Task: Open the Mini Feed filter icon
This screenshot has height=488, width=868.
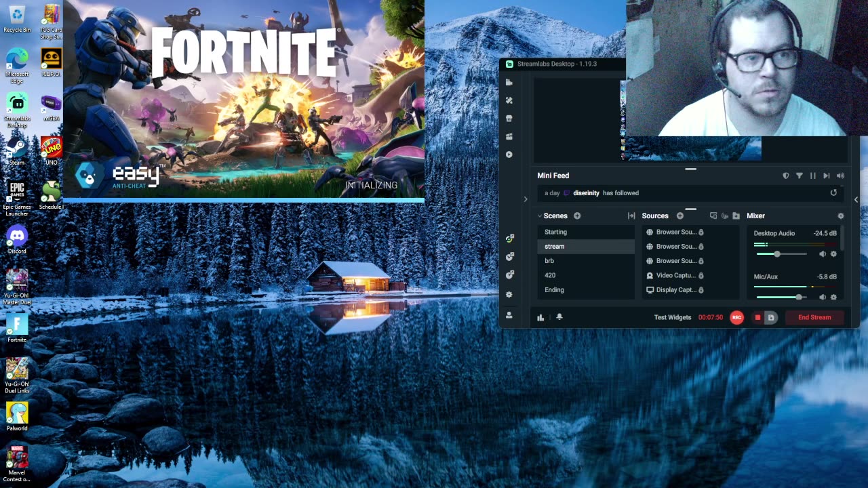Action: pos(800,176)
